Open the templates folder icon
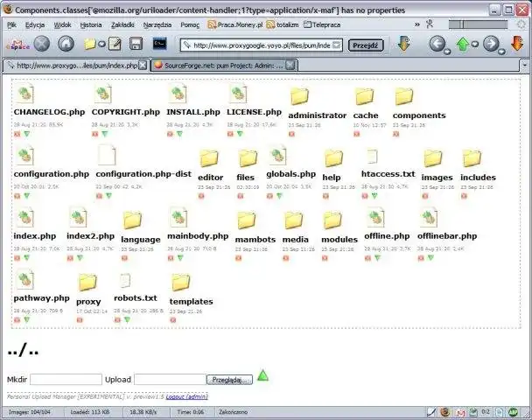The image size is (532, 420). (x=180, y=283)
